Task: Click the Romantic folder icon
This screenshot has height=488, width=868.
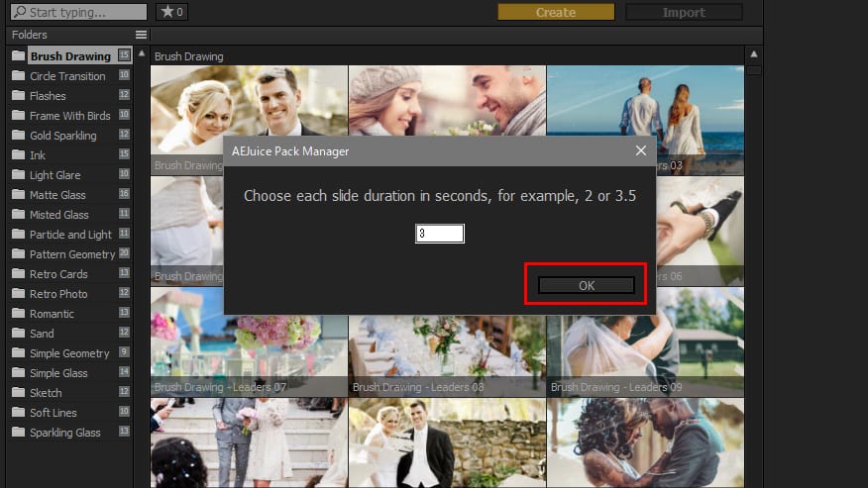Action: point(18,313)
